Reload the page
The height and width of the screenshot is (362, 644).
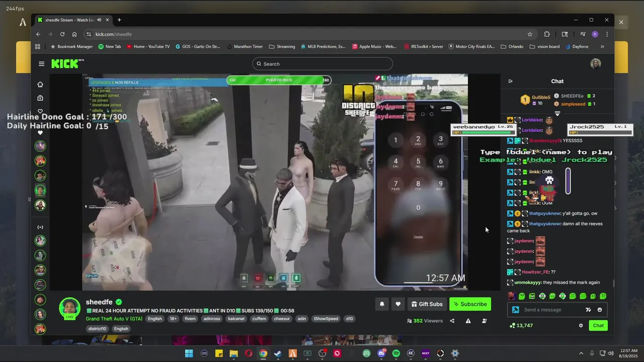tap(62, 34)
